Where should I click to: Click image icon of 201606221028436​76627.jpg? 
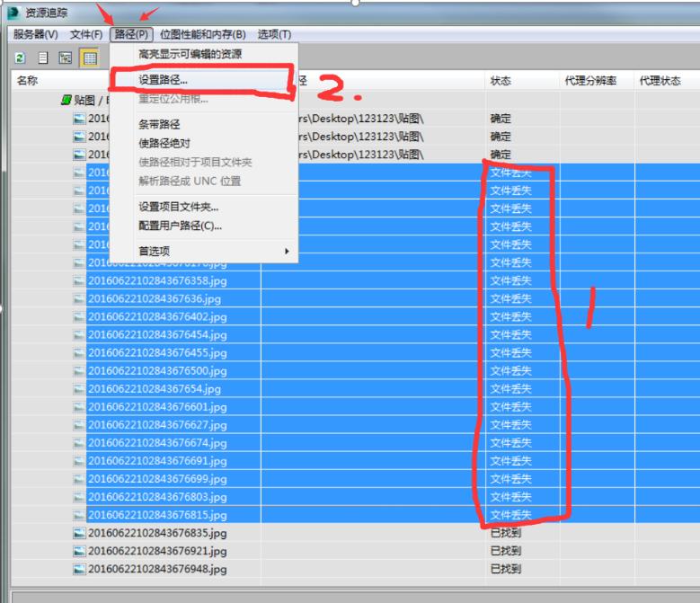tap(79, 425)
